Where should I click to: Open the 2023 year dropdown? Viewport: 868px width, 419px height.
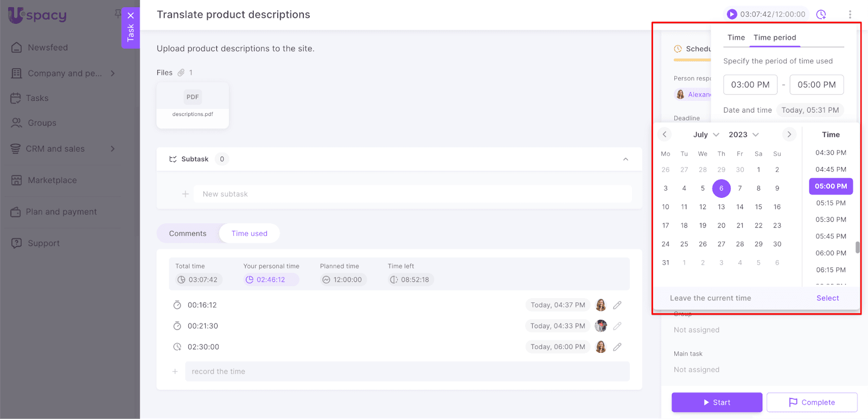click(x=743, y=134)
